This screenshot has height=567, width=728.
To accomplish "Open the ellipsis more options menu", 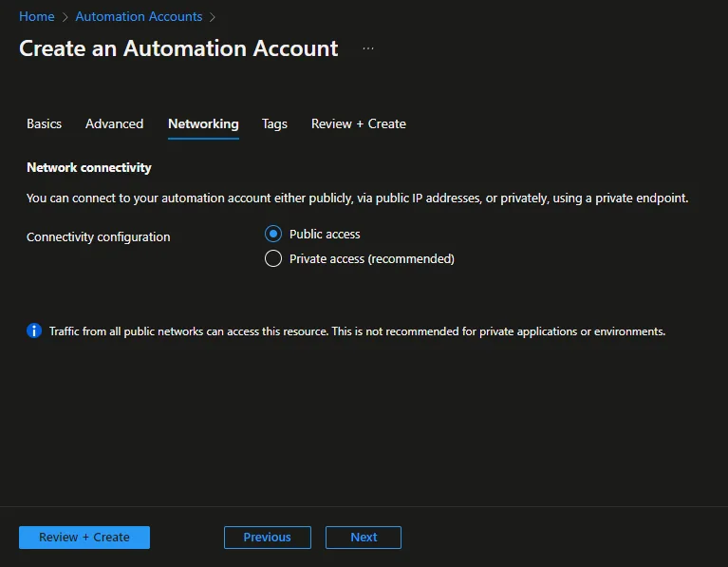I will tap(368, 48).
